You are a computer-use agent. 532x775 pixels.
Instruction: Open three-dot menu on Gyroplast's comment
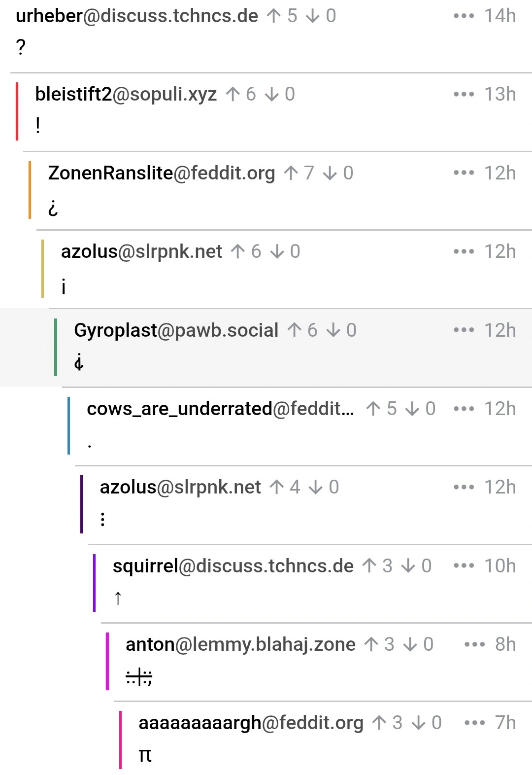coord(464,330)
